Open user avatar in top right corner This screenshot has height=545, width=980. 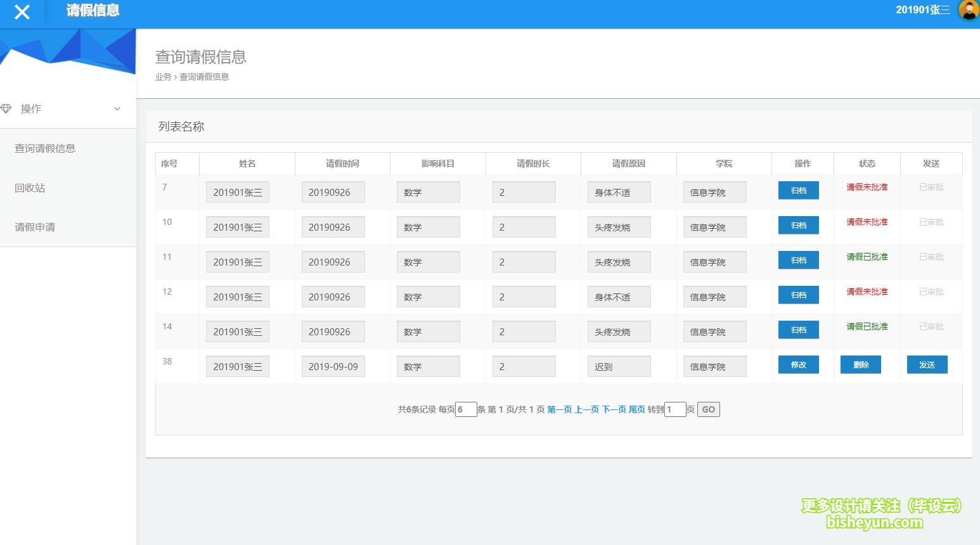click(968, 10)
